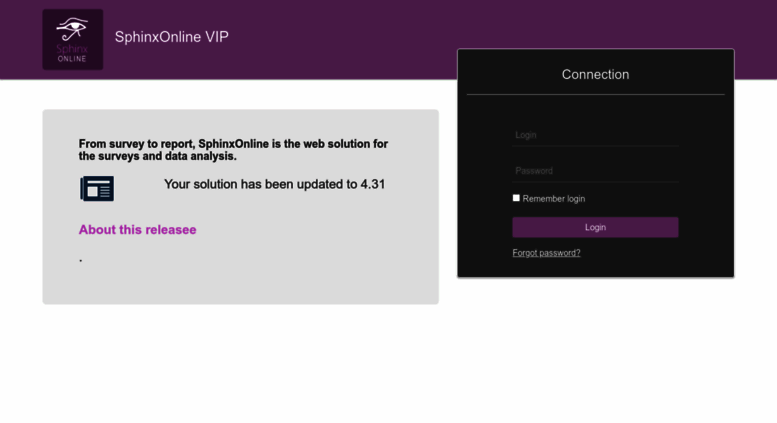Click the Remember login label text
The width and height of the screenshot is (777, 423).
(554, 199)
